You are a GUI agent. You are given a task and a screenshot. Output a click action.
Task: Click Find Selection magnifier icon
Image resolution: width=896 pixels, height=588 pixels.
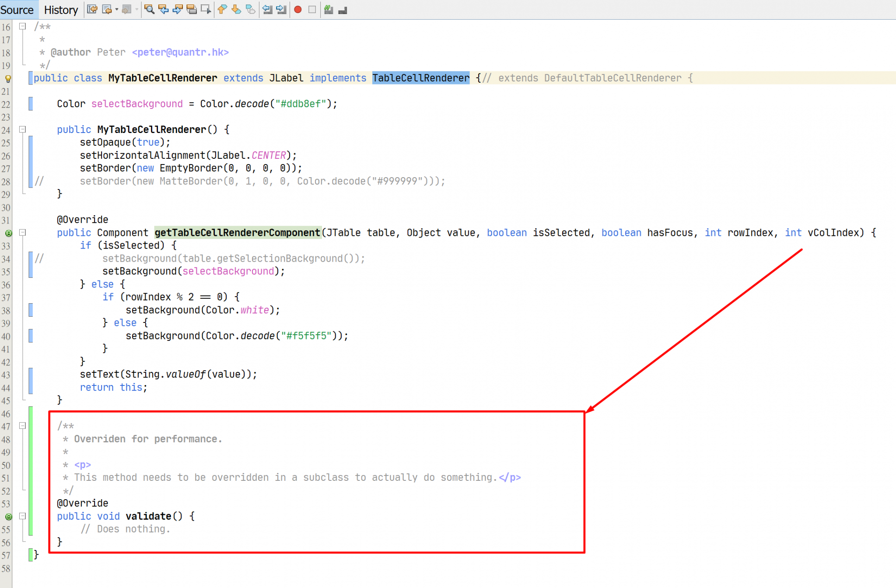(149, 9)
